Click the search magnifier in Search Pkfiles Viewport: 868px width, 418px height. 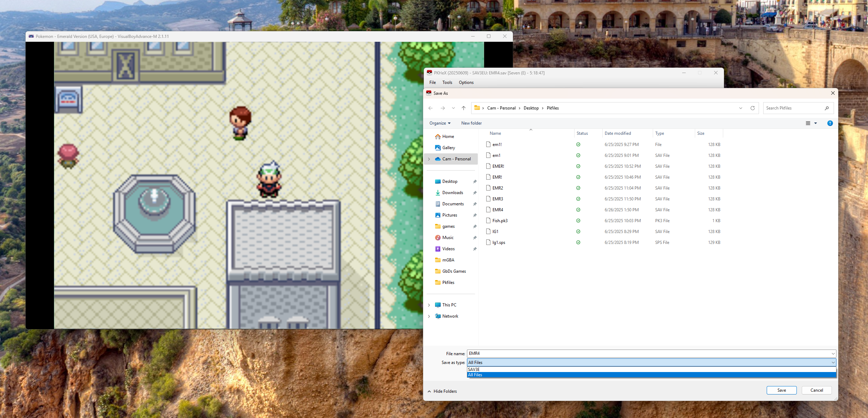click(827, 108)
